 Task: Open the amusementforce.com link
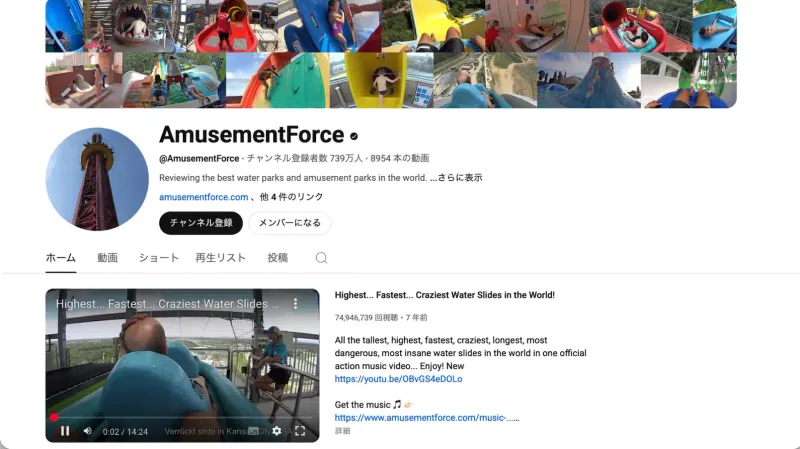coord(204,197)
